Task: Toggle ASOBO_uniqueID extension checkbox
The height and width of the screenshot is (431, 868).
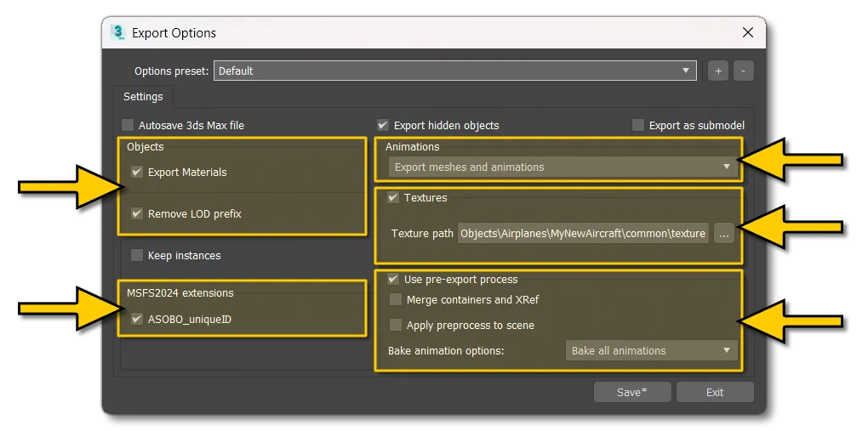Action: (x=137, y=320)
